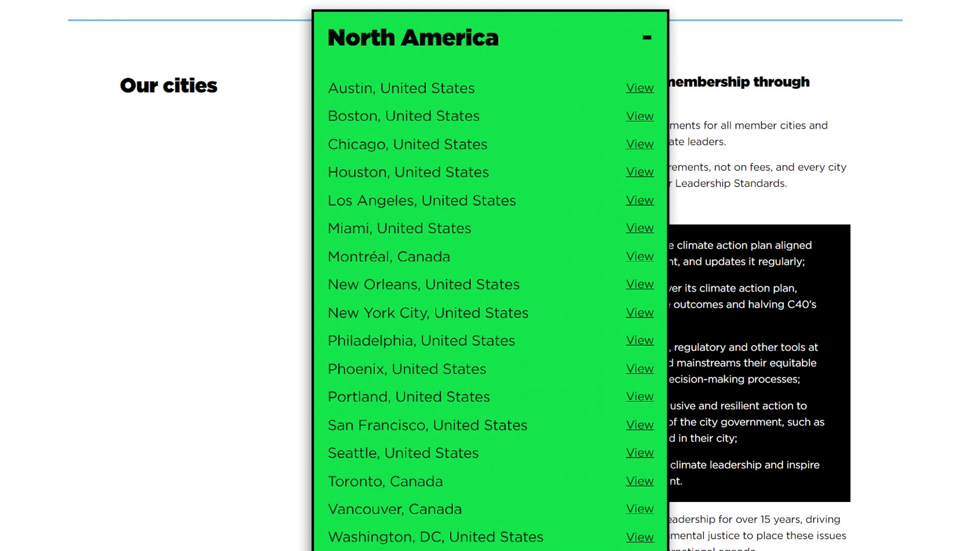Open View link for Montréal, Canada
The height and width of the screenshot is (551, 980).
click(x=640, y=256)
